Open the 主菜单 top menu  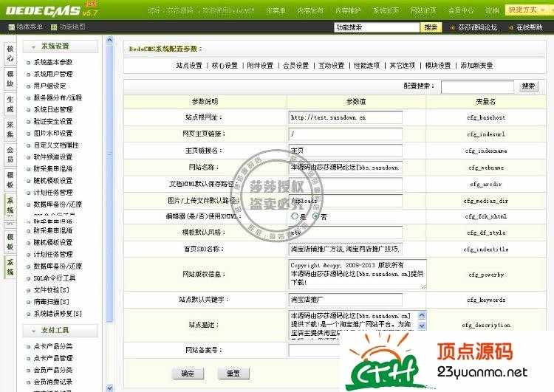point(276,10)
